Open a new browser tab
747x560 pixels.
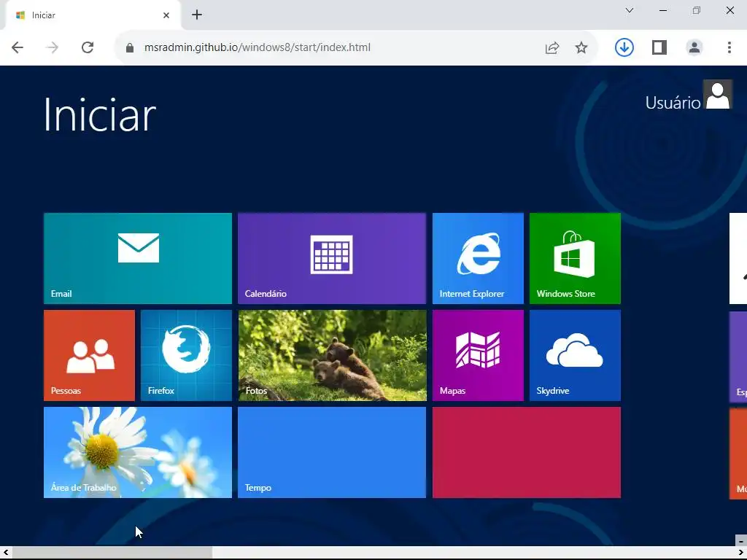pyautogui.click(x=197, y=15)
